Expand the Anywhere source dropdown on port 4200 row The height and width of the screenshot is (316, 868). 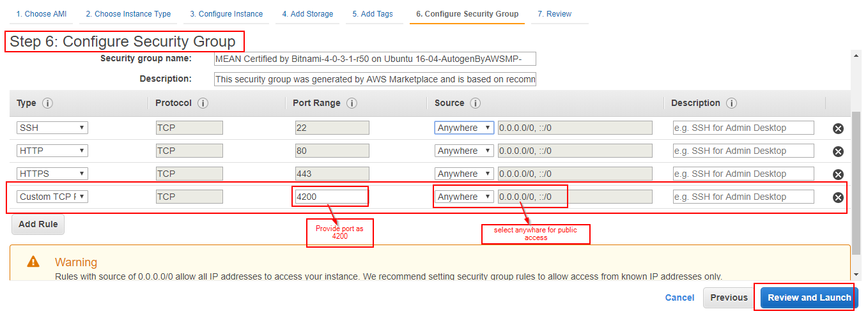464,197
